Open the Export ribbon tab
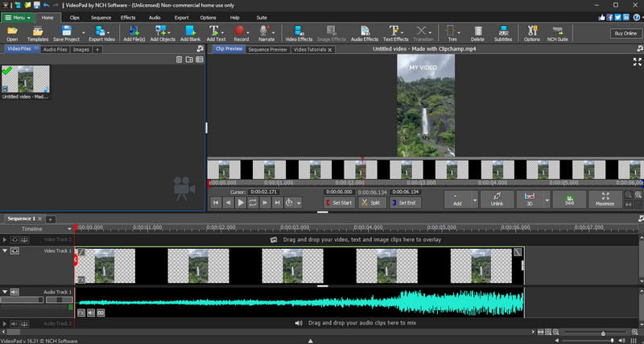644x344 pixels. tap(181, 18)
